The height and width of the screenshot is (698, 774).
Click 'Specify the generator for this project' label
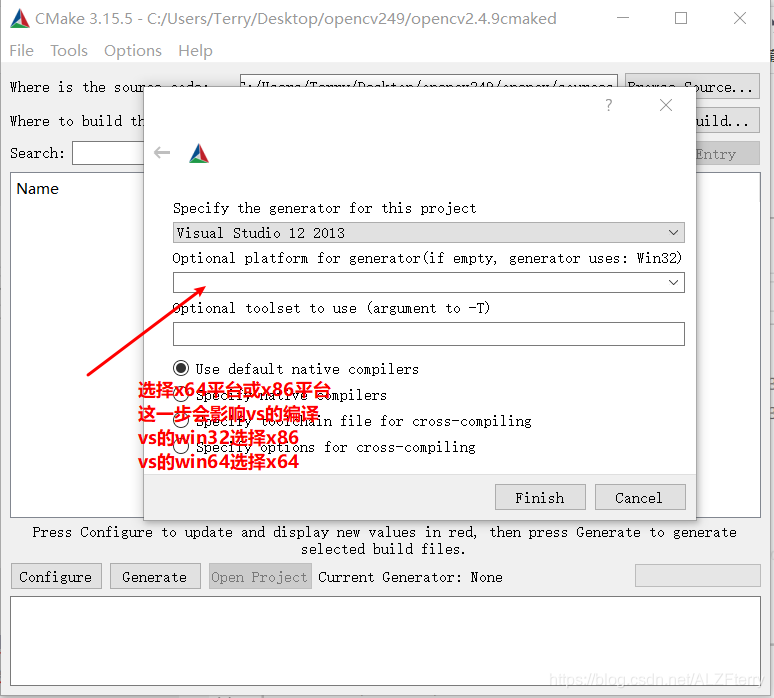tap(324, 208)
